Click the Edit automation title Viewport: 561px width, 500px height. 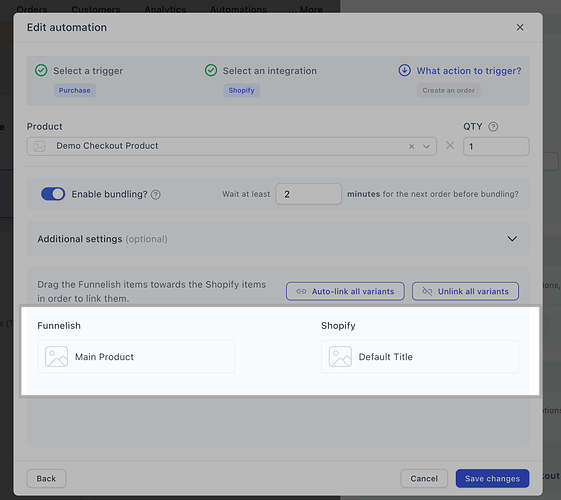click(x=67, y=27)
